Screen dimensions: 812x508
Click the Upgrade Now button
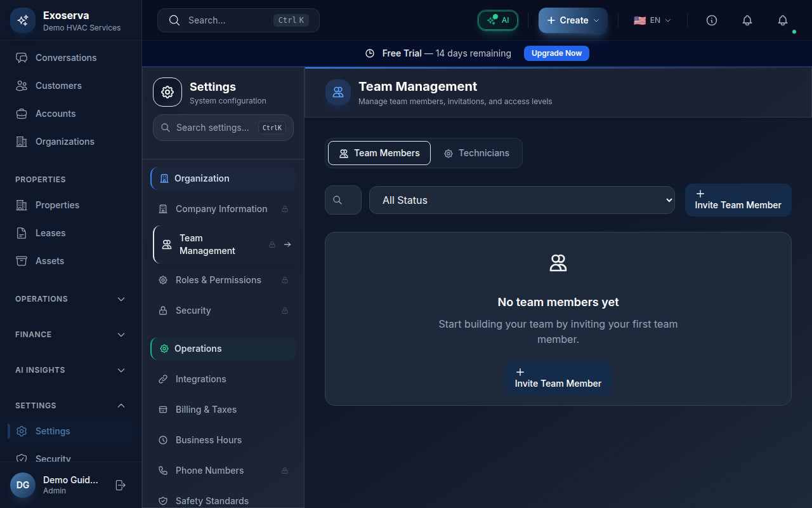tap(556, 53)
